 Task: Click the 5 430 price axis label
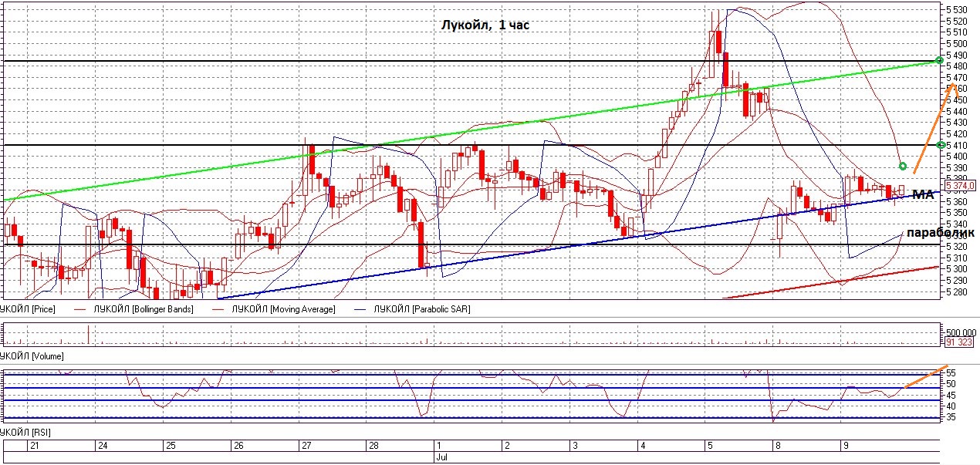(x=957, y=123)
